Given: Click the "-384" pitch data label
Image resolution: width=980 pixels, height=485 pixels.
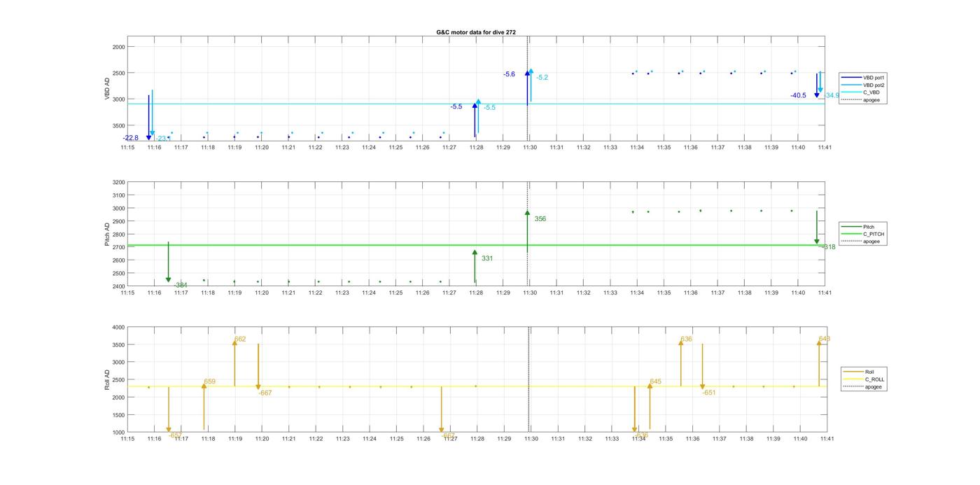Looking at the screenshot, I should tap(181, 285).
